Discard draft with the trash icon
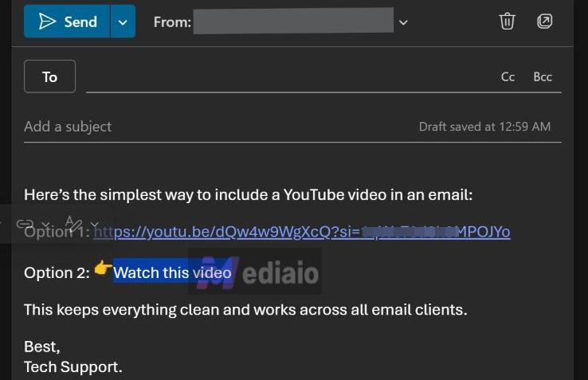Image resolution: width=588 pixels, height=380 pixels. (x=507, y=21)
